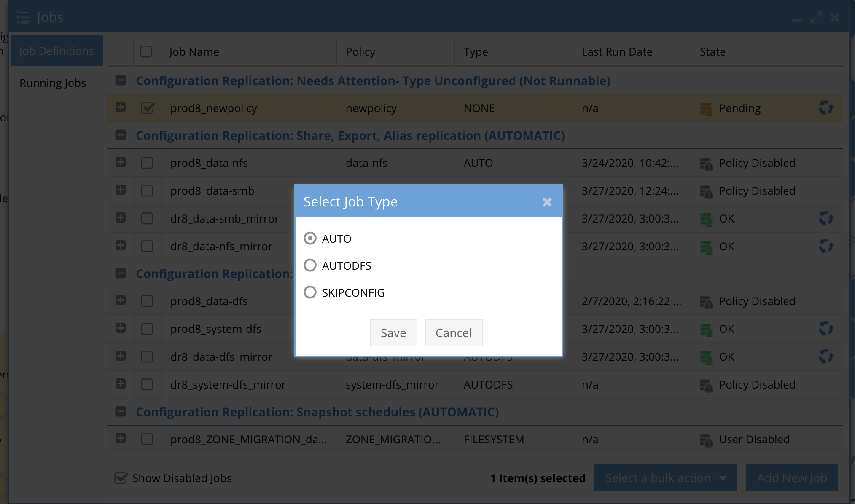
Task: Check the prod8_system-dfs job checkbox
Action: [x=147, y=329]
